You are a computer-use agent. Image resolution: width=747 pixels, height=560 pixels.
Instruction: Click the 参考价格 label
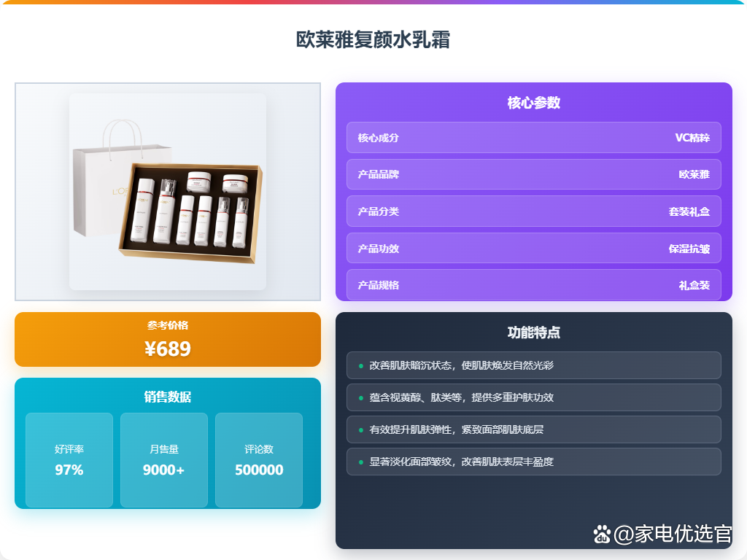click(168, 325)
